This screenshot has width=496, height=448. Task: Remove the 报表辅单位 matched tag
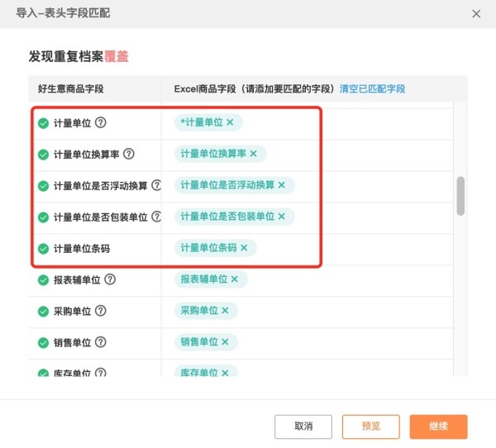pos(234,279)
